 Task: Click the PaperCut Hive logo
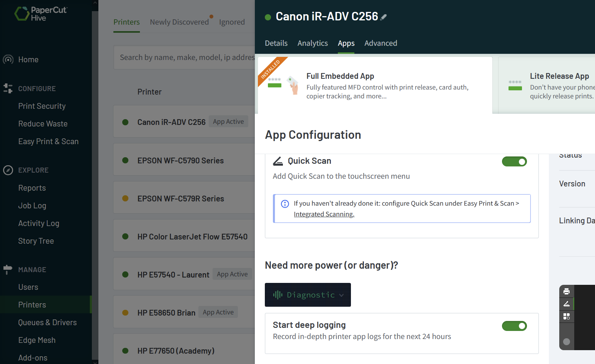coord(41,14)
